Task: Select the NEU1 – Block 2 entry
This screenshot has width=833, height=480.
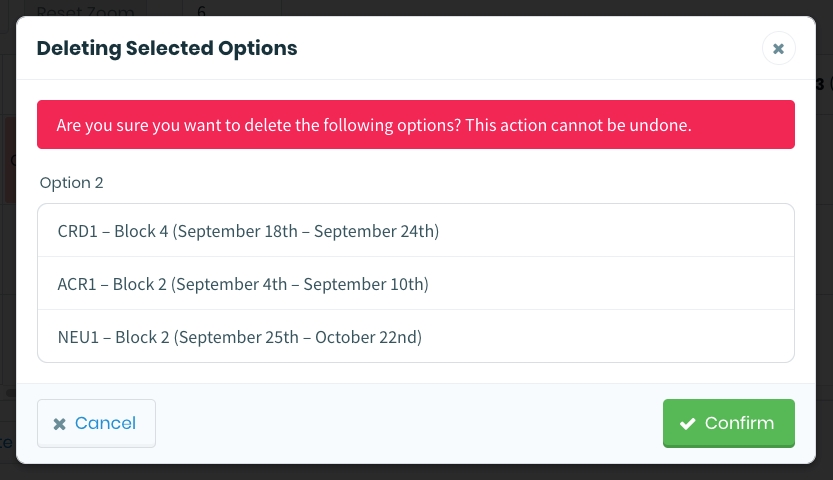Action: coord(240,337)
